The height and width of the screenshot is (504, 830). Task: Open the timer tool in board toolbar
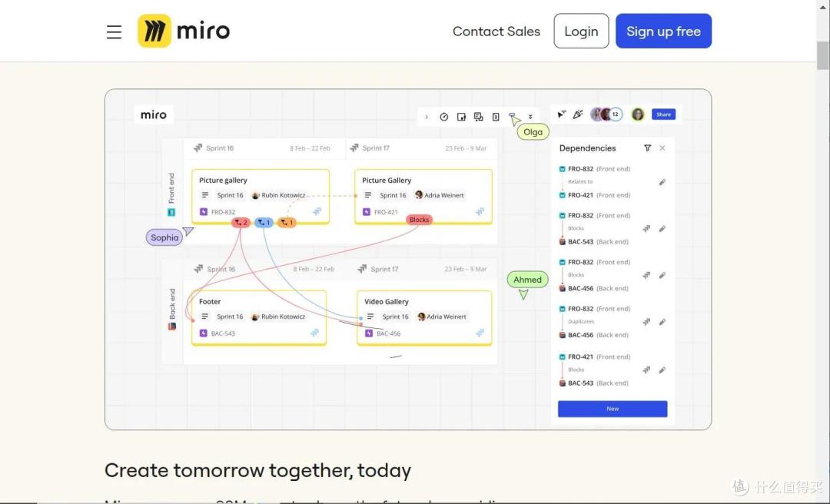(x=444, y=117)
